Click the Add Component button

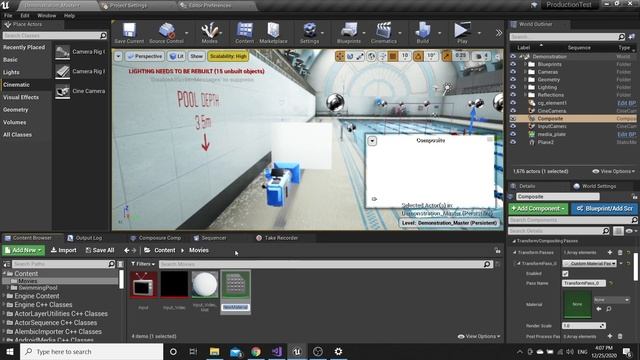538,209
